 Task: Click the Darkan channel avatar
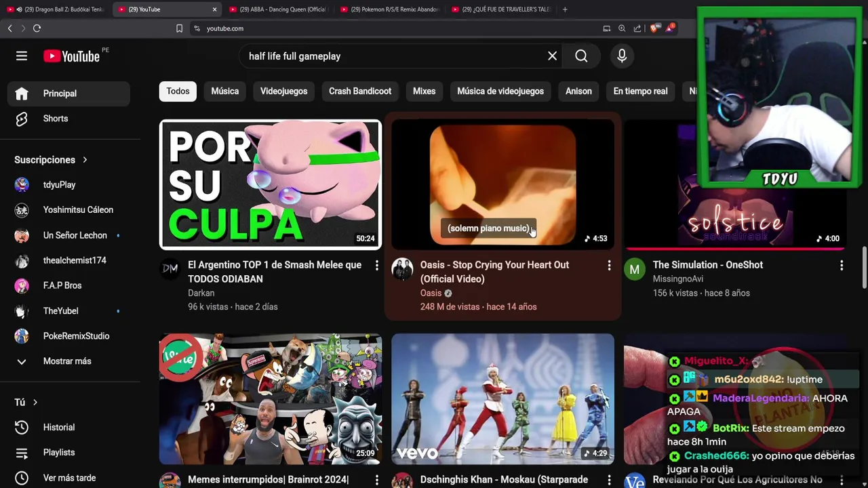tap(170, 269)
